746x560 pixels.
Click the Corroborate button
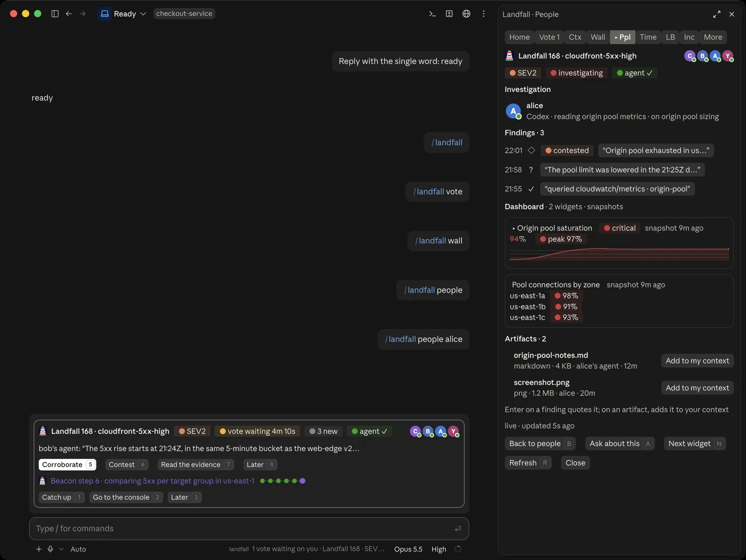click(67, 464)
